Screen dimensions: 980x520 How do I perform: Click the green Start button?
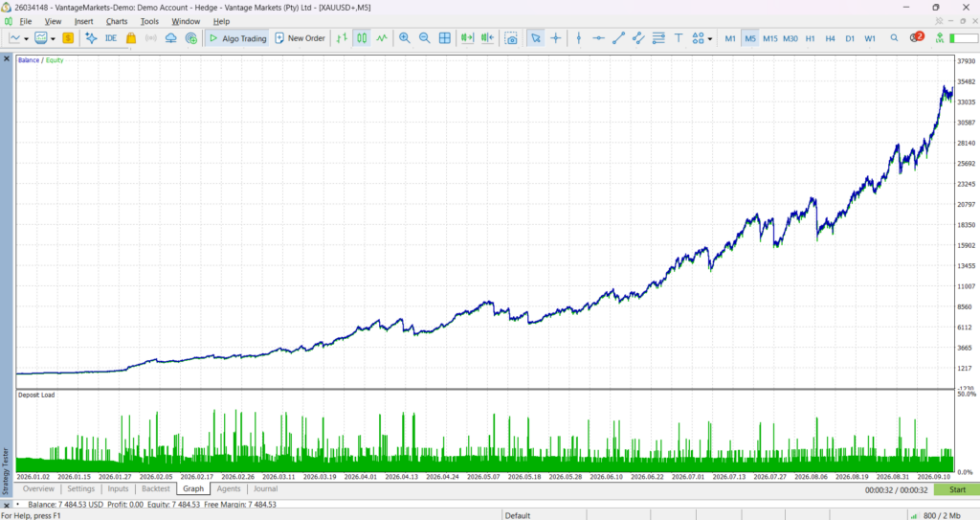click(x=957, y=490)
